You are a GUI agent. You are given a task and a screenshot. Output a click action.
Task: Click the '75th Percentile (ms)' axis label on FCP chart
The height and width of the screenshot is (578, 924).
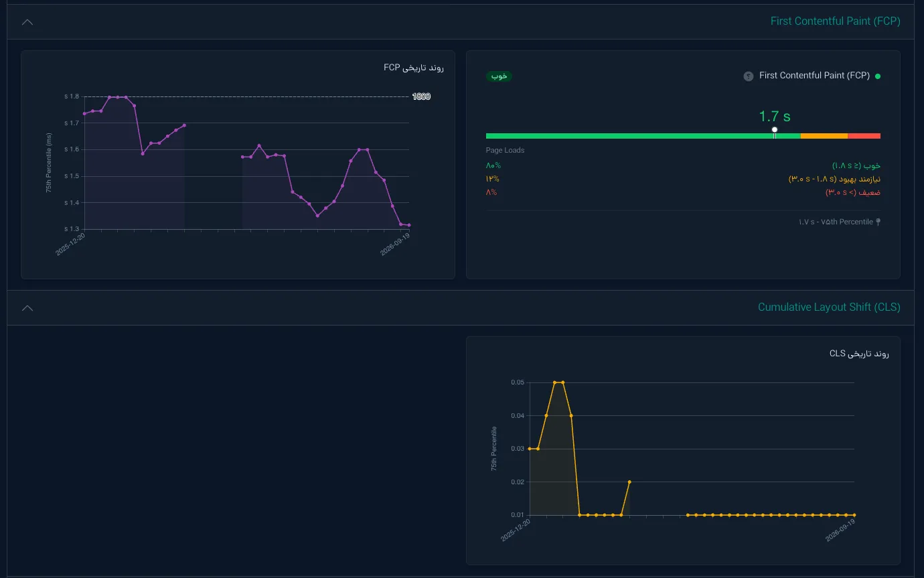tap(49, 163)
